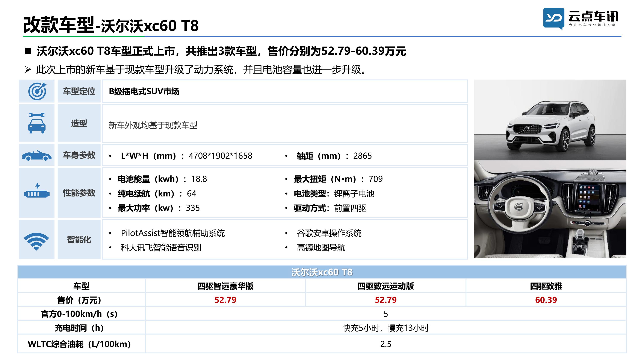This screenshot has width=644, height=362.
Task: Click the car repair styling icon
Action: click(x=37, y=123)
